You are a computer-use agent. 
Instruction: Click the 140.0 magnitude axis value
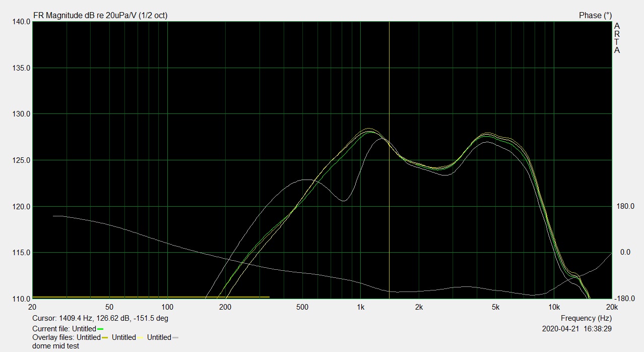tap(21, 22)
